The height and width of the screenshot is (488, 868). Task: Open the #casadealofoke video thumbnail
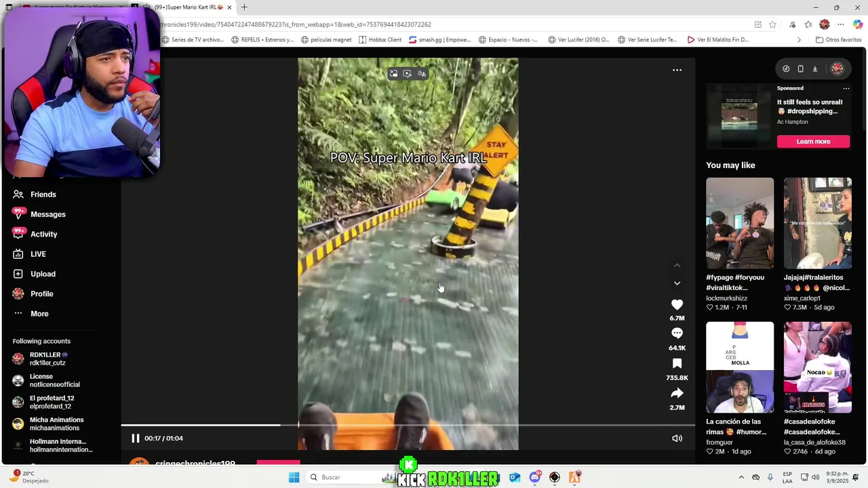(818, 367)
